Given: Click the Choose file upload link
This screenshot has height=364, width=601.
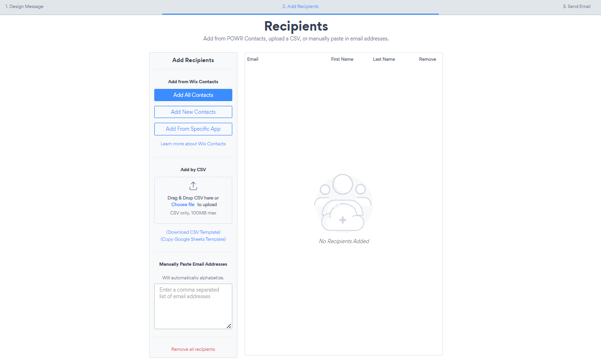Looking at the screenshot, I should (182, 205).
